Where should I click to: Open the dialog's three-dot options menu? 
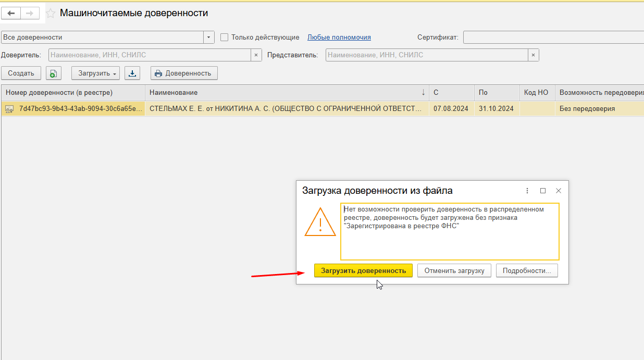pos(527,191)
